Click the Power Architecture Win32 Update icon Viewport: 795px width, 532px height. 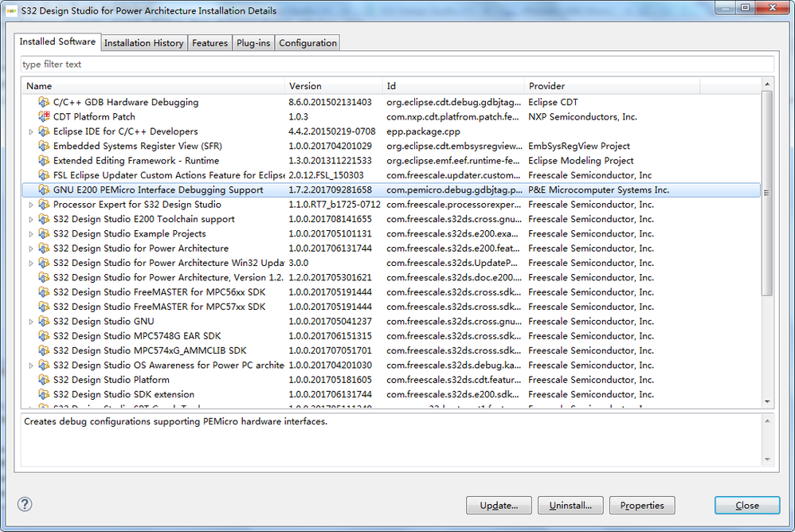[x=44, y=264]
